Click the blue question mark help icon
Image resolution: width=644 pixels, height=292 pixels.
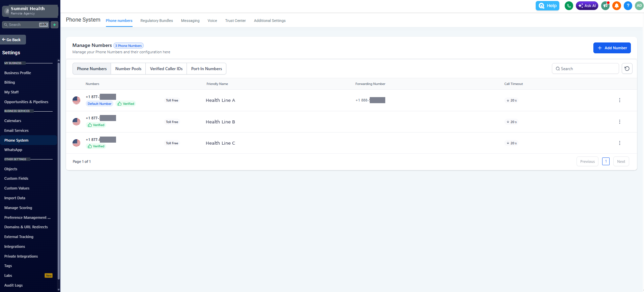(628, 6)
